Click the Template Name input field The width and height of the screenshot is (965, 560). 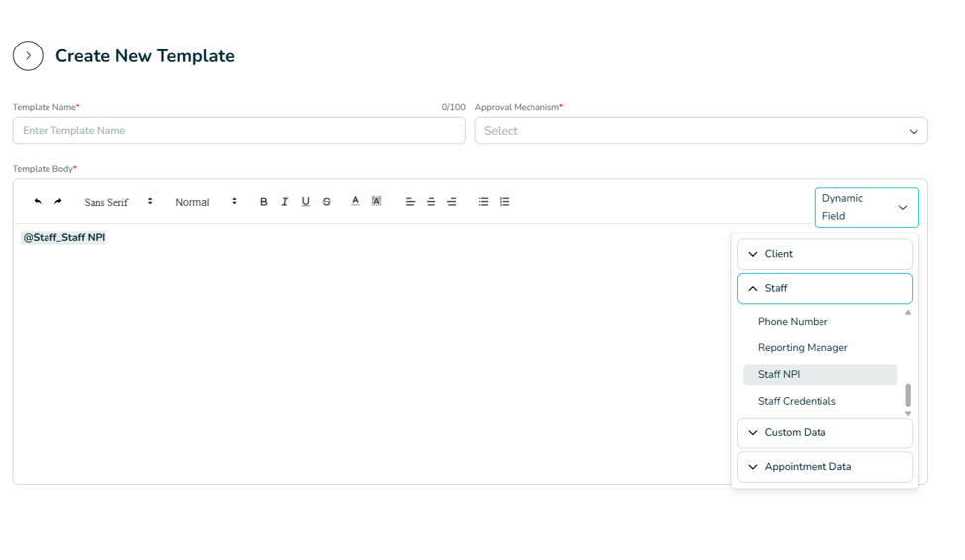point(239,131)
